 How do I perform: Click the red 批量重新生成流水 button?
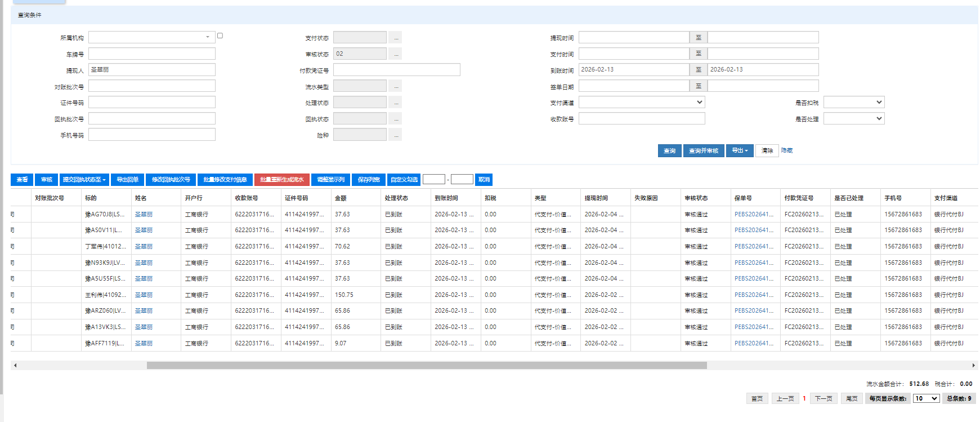point(281,180)
